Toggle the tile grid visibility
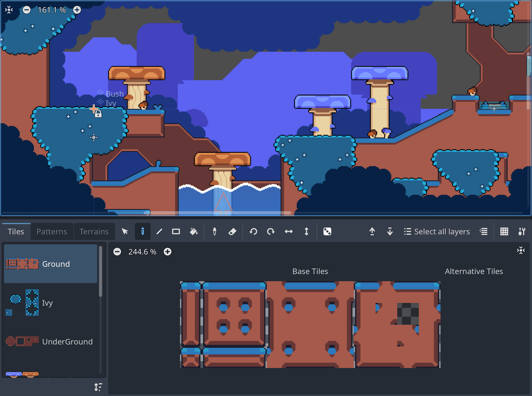 tap(504, 231)
